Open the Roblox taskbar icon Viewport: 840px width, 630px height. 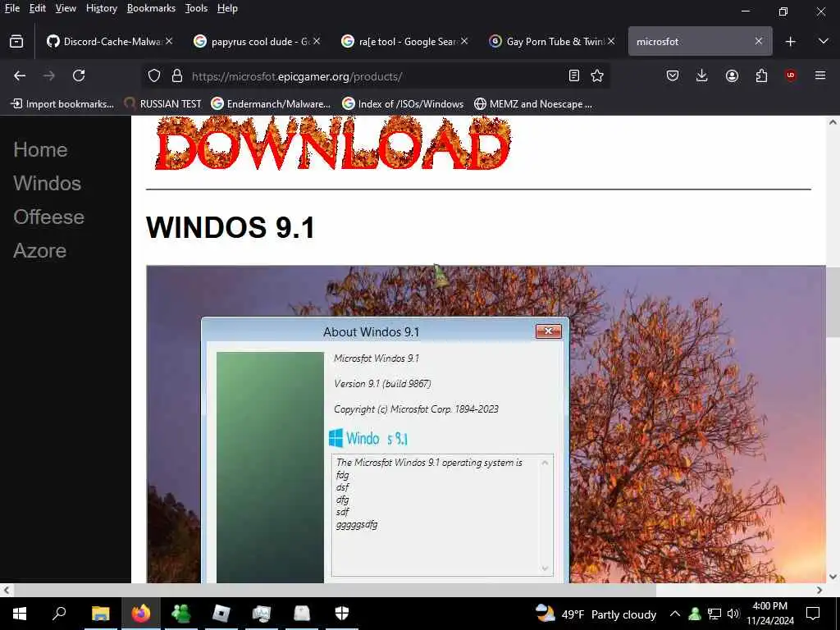tap(221, 613)
